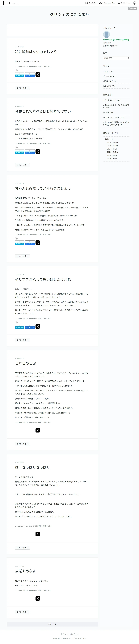The image size is (139, 644).
Task: Click date 2024-08-08 above first post
Action: coord(19,47)
